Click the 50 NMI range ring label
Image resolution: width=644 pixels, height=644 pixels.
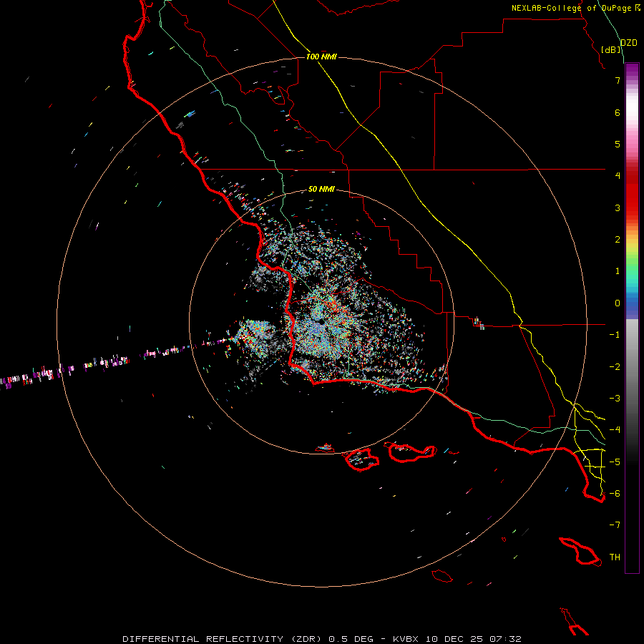[x=321, y=189]
